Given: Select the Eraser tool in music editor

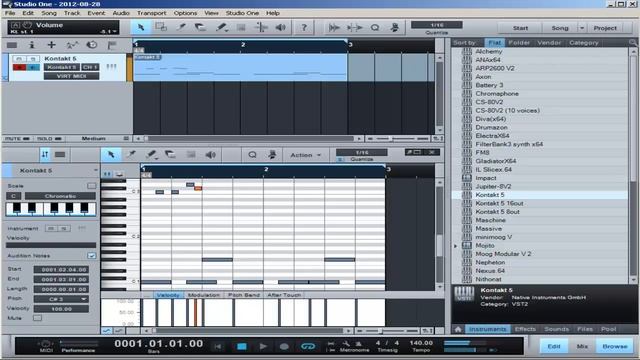Looking at the screenshot, I should [x=171, y=154].
